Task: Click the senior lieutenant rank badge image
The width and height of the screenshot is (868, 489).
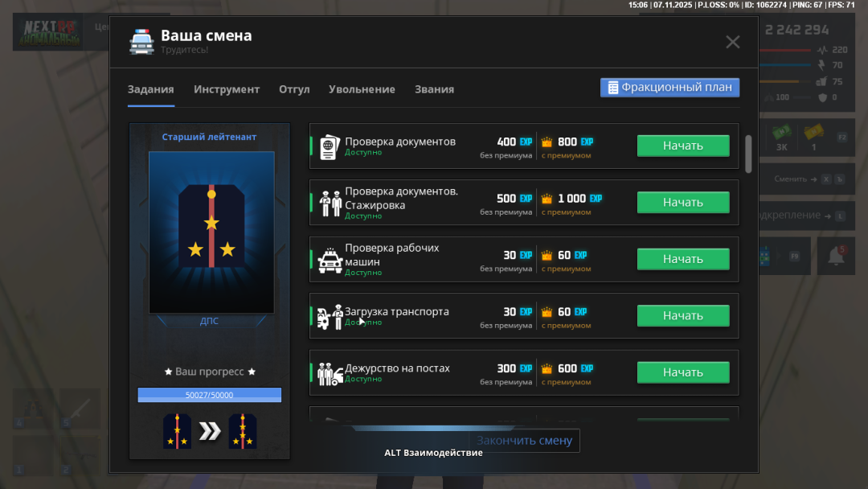Action: tap(211, 232)
